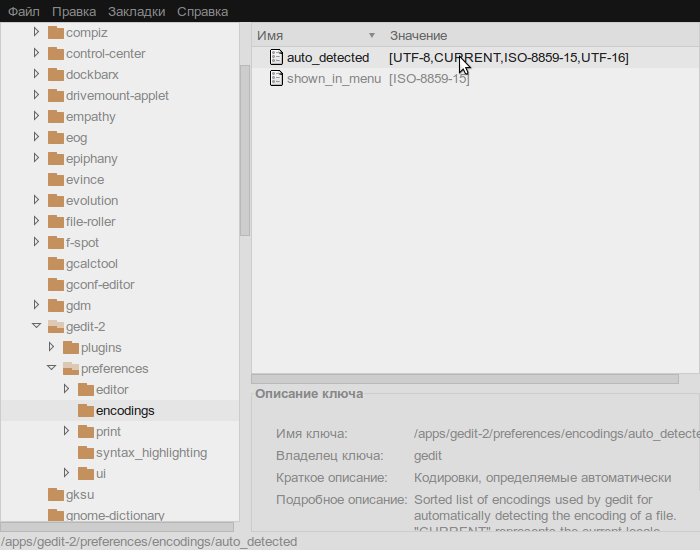
Task: Click the control-center folder icon
Action: point(56,54)
